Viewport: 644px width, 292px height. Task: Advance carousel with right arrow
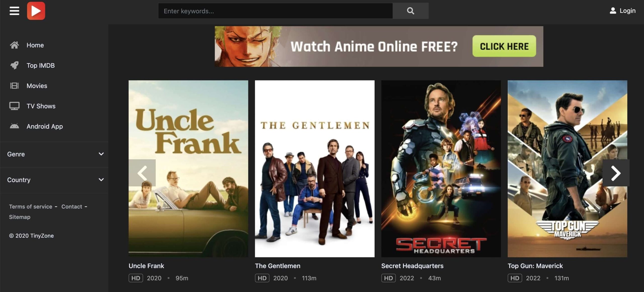pyautogui.click(x=616, y=173)
